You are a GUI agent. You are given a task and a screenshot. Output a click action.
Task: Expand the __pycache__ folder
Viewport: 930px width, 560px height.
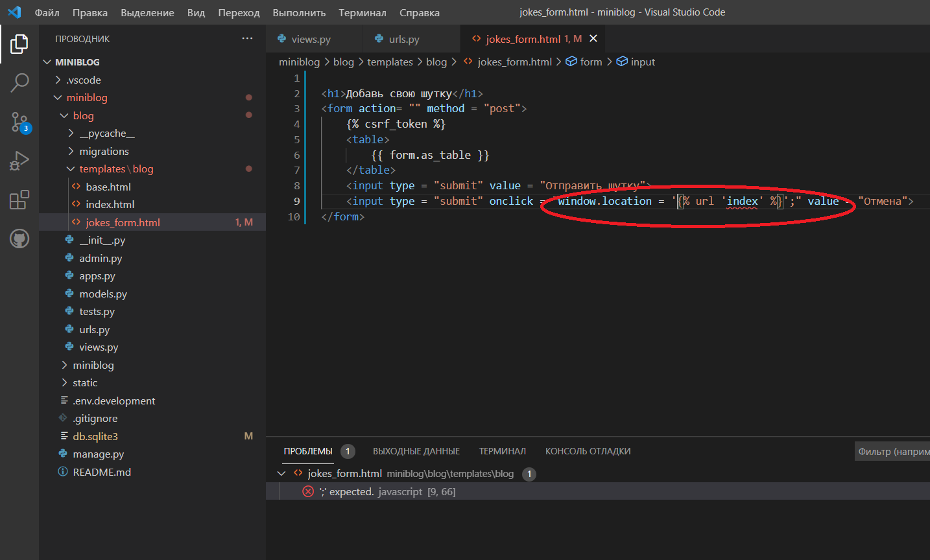click(71, 133)
